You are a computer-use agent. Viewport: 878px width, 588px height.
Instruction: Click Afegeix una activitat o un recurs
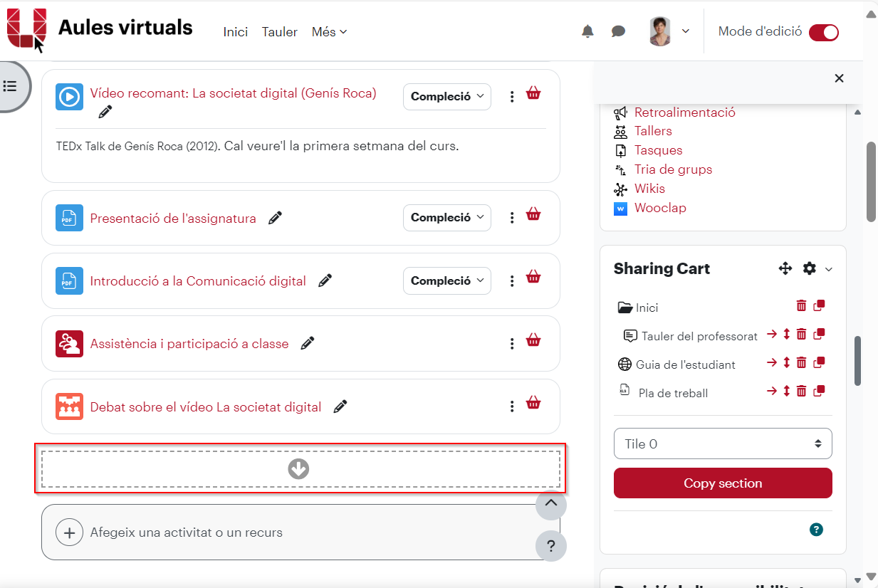300,532
